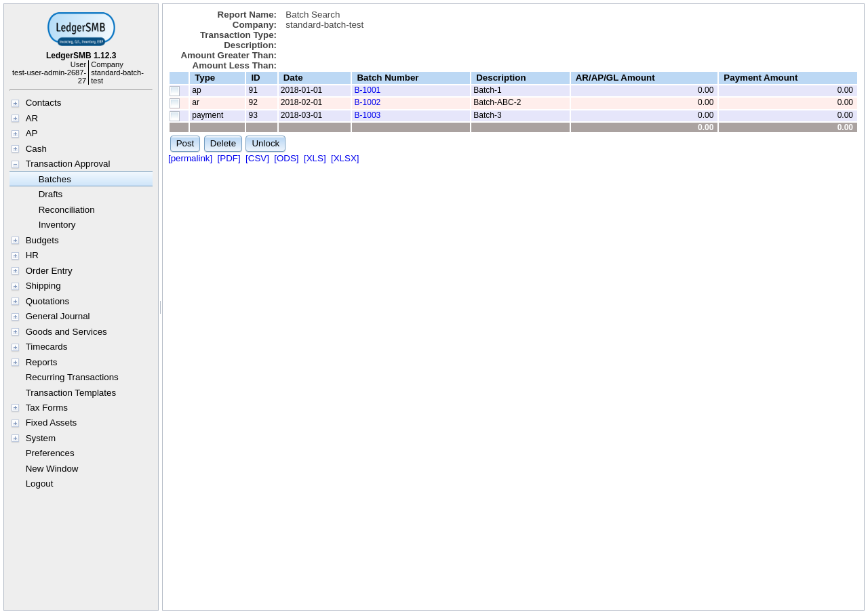Expand the Contacts menu plus icon
The image size is (868, 614).
coord(15,104)
